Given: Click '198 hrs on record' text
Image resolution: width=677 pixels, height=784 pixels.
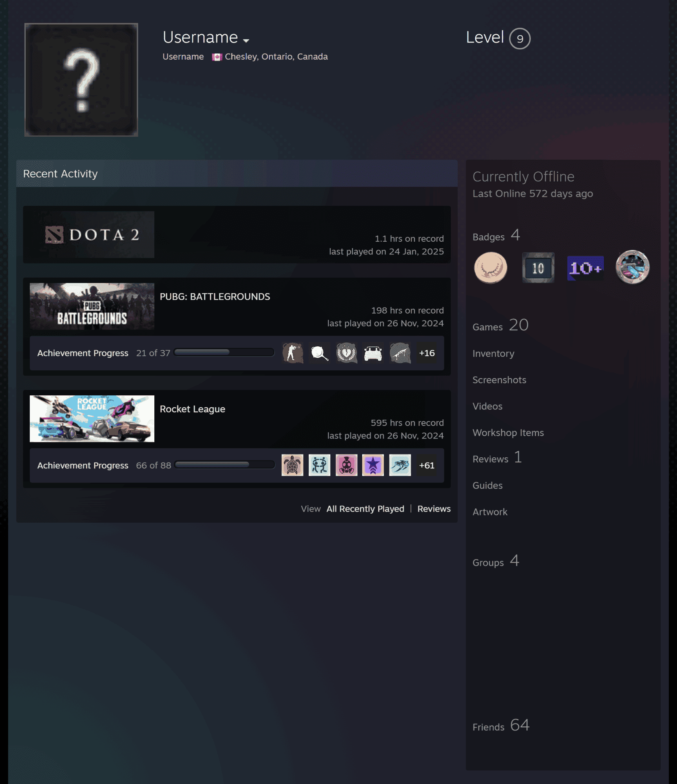Looking at the screenshot, I should point(407,310).
